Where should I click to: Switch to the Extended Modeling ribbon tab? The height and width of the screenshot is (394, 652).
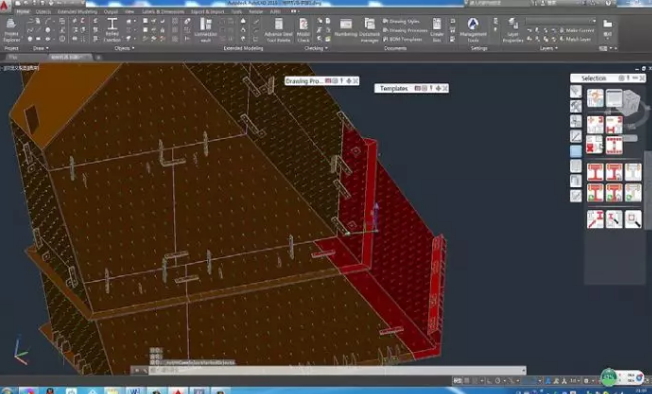tap(77, 12)
